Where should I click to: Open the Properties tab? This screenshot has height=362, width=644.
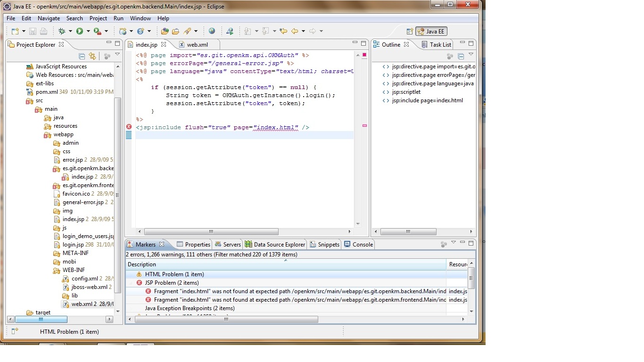[193, 244]
